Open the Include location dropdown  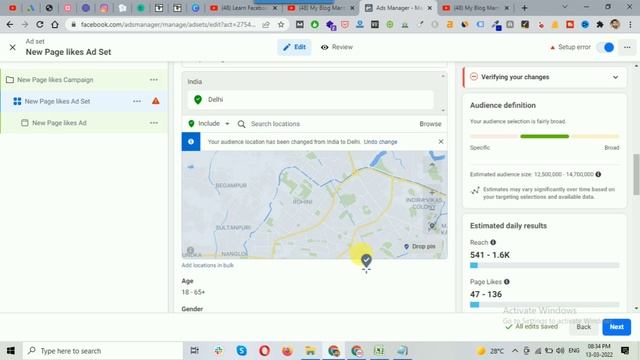coord(209,124)
